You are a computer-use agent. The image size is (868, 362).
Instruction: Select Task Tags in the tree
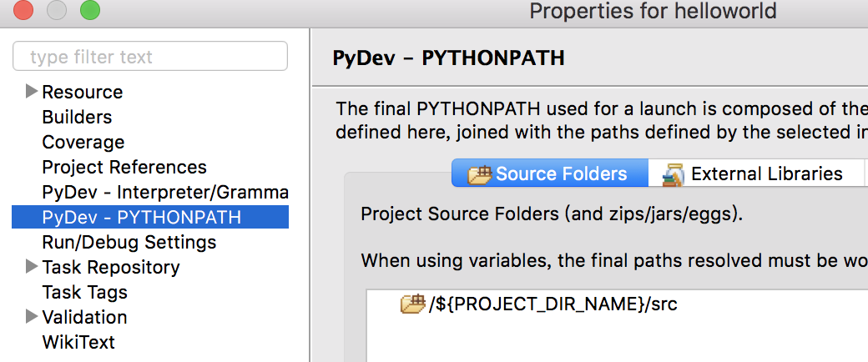click(84, 292)
